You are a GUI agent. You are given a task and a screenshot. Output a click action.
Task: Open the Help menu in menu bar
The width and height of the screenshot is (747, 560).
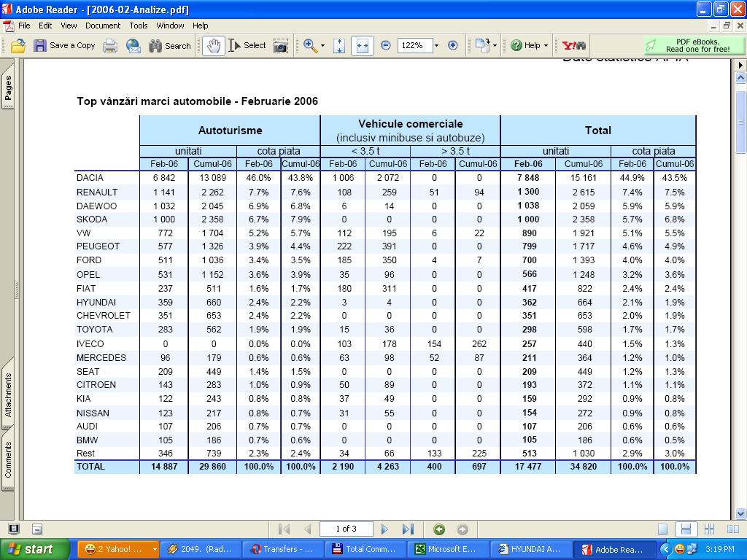(200, 26)
